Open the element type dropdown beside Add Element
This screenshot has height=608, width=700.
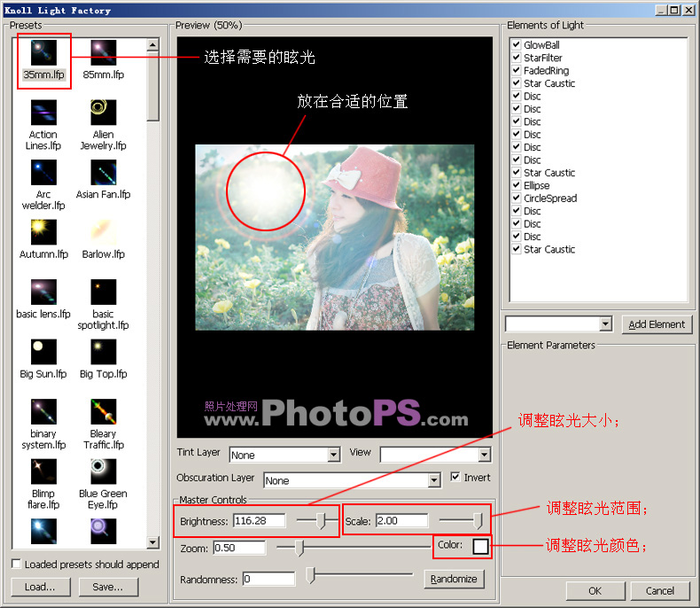click(605, 323)
